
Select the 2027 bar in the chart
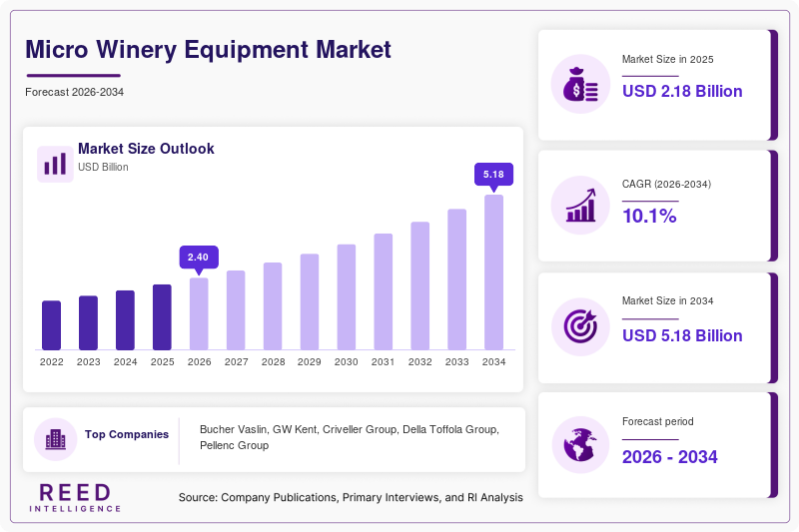tap(236, 310)
